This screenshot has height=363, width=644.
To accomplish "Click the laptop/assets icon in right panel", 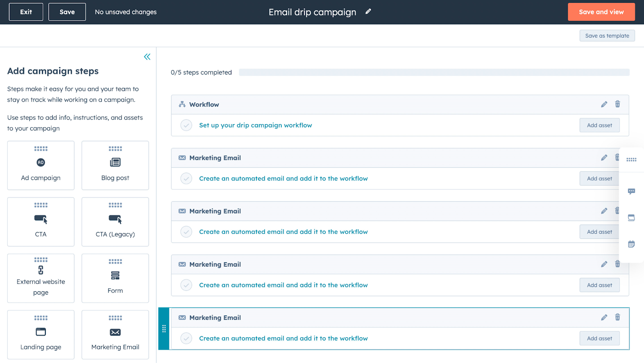I will (x=631, y=217).
